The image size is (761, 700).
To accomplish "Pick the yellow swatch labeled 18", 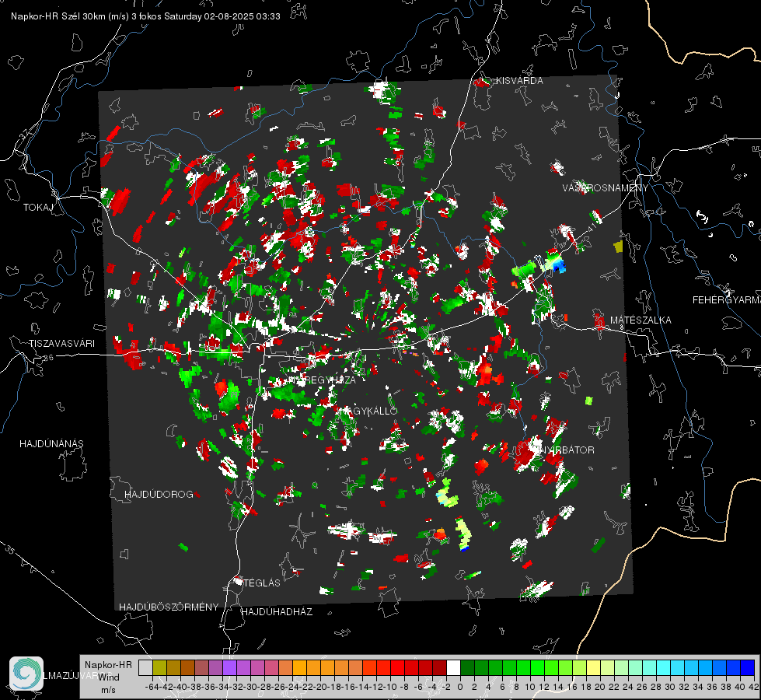I will pos(594,668).
